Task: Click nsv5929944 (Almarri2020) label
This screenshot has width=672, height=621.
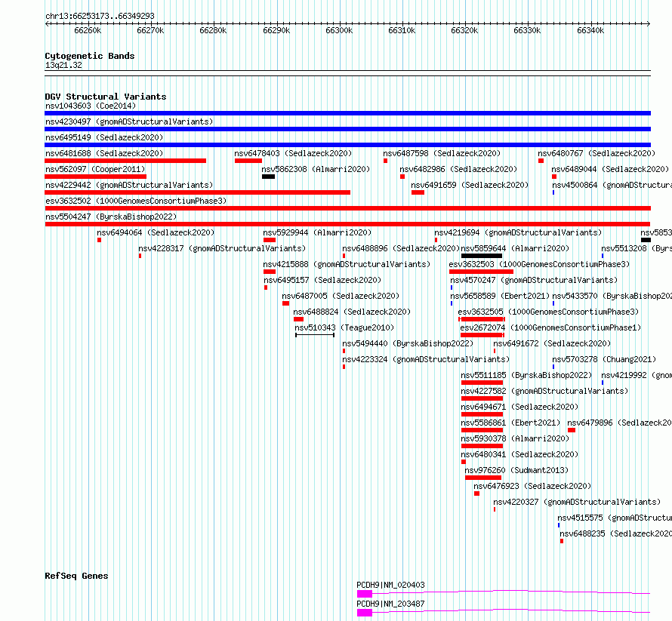Action: (x=317, y=232)
